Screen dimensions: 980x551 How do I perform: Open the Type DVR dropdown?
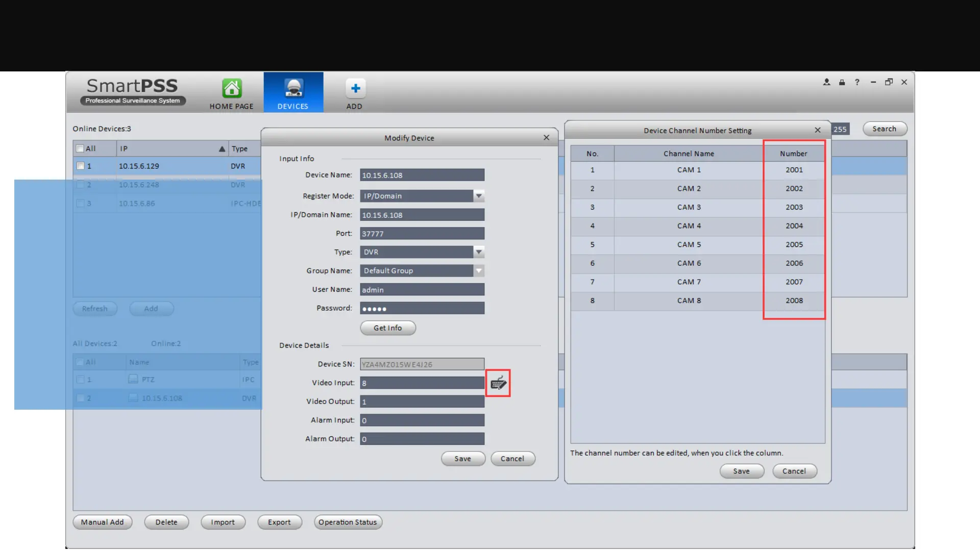(479, 252)
